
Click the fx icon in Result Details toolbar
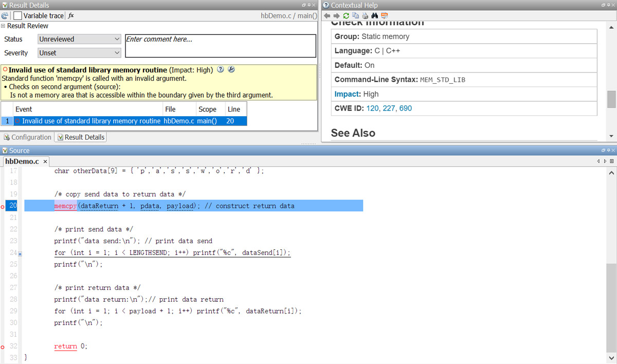tap(70, 15)
